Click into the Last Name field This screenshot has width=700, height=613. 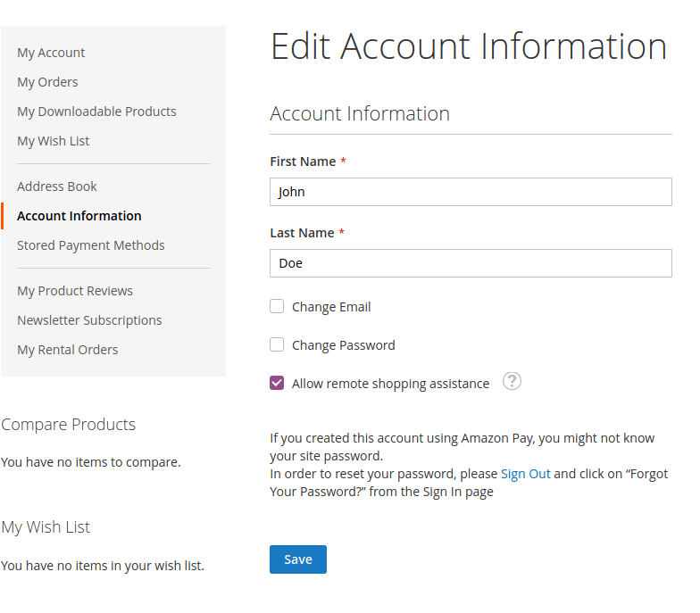pyautogui.click(x=471, y=263)
